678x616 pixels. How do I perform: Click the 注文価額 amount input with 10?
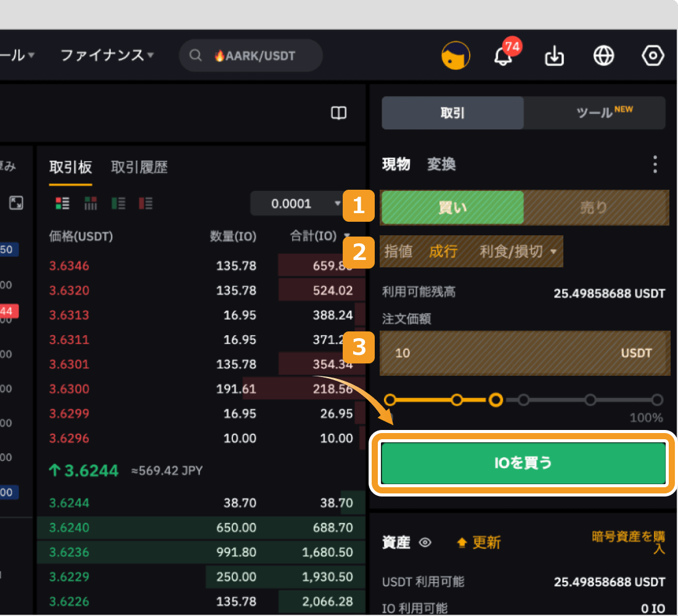coord(525,353)
